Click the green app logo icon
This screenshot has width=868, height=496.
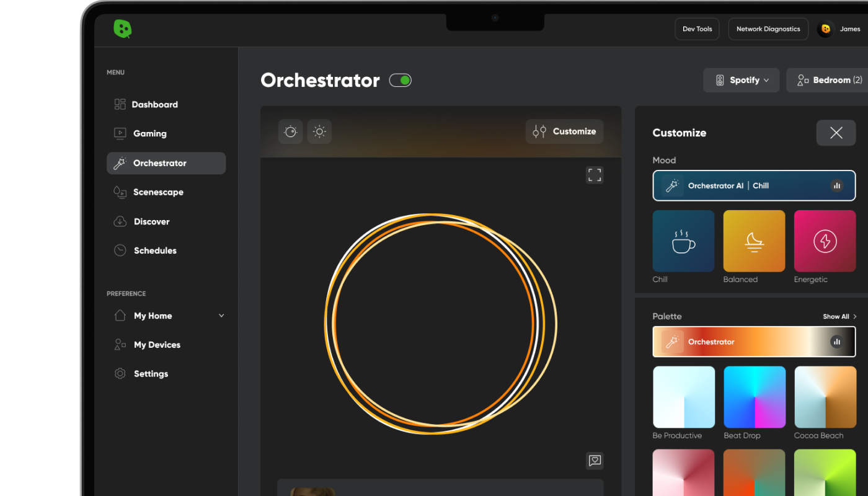[x=122, y=29]
